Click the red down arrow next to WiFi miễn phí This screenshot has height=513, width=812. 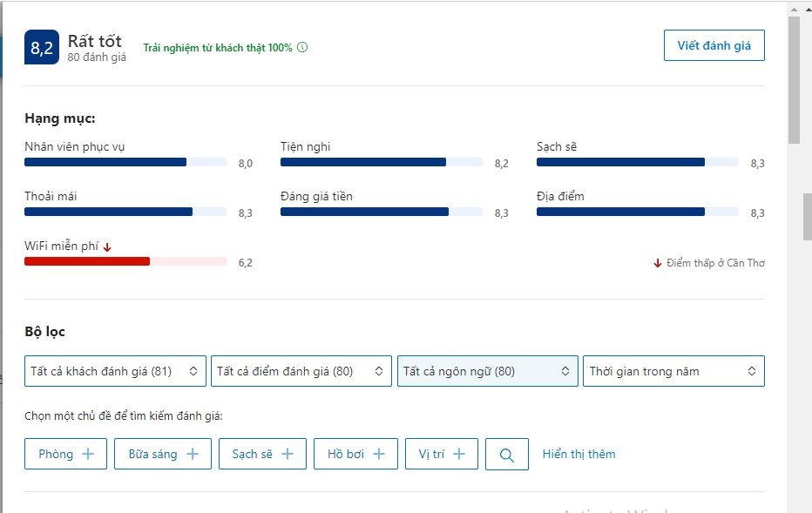(x=107, y=247)
